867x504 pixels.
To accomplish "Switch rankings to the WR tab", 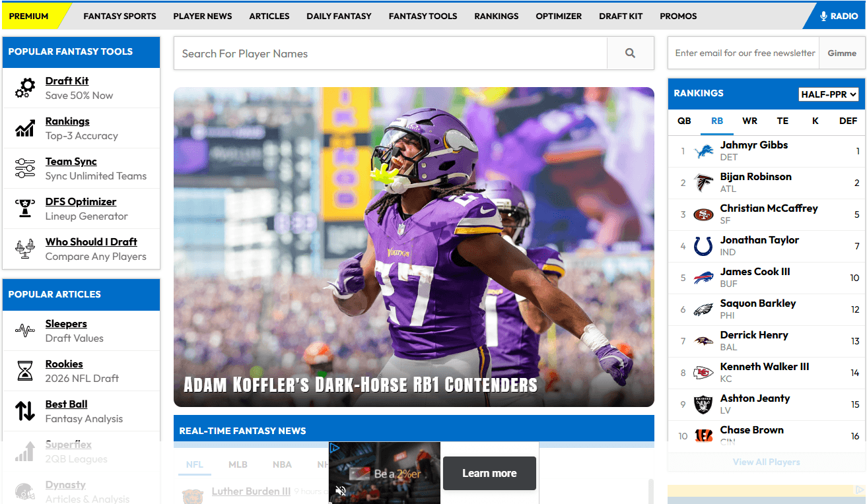I will click(x=749, y=121).
